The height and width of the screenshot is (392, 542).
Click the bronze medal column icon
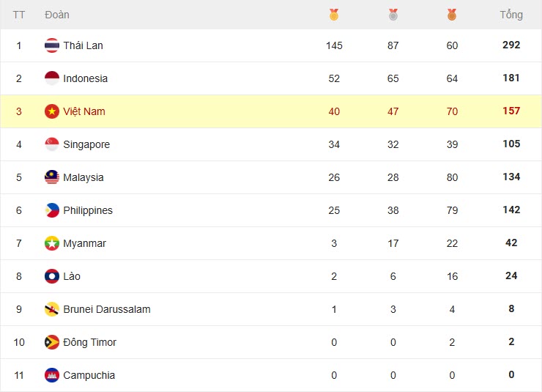click(x=452, y=15)
